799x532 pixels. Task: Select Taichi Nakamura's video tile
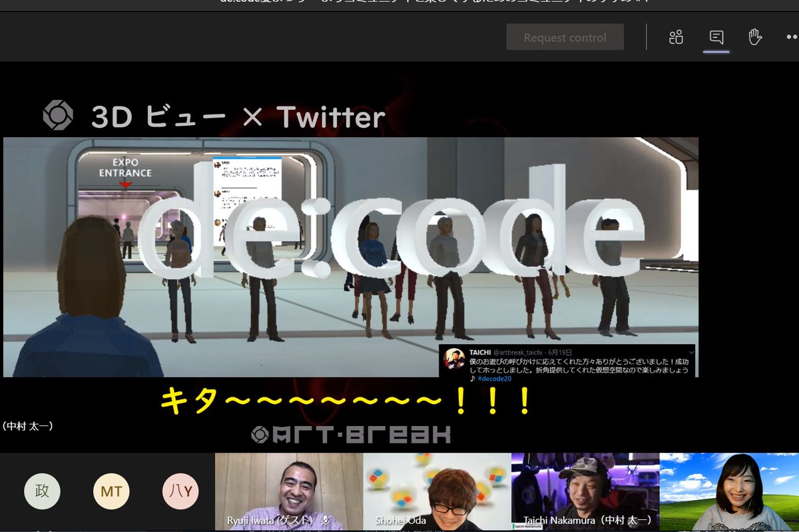(585, 493)
